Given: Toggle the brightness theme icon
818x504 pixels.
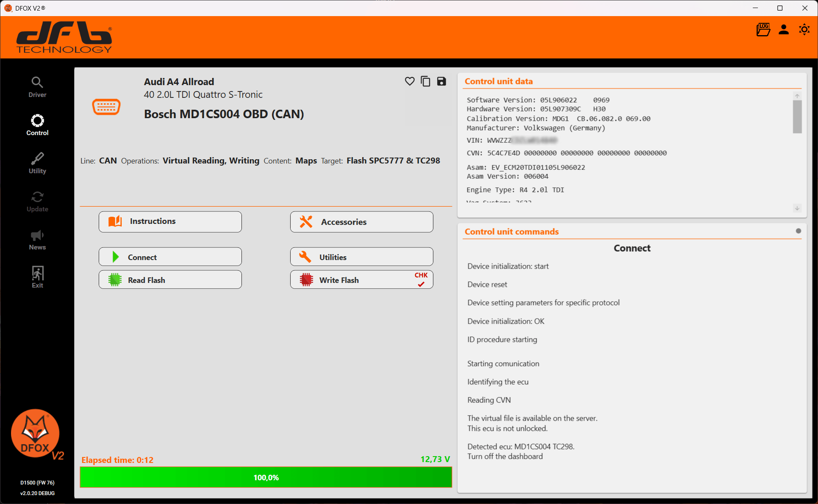Looking at the screenshot, I should pos(804,30).
